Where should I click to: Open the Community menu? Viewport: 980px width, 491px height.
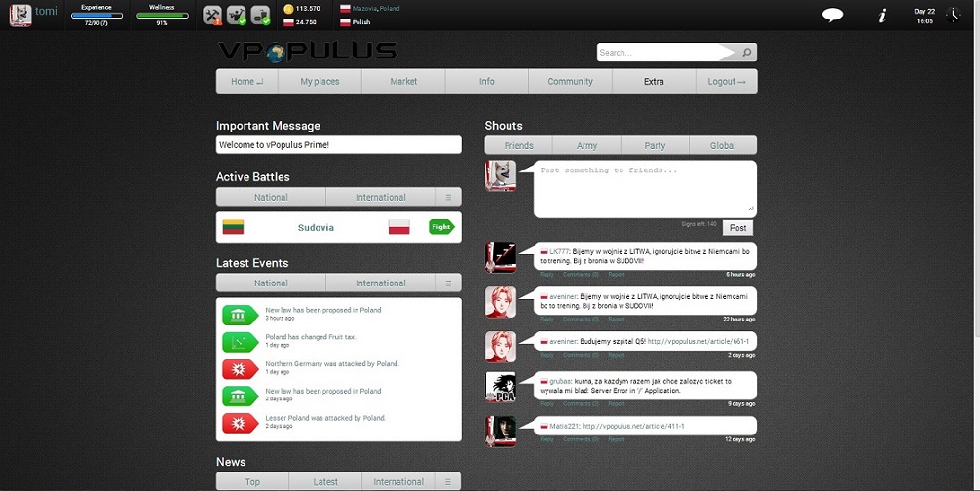(570, 81)
